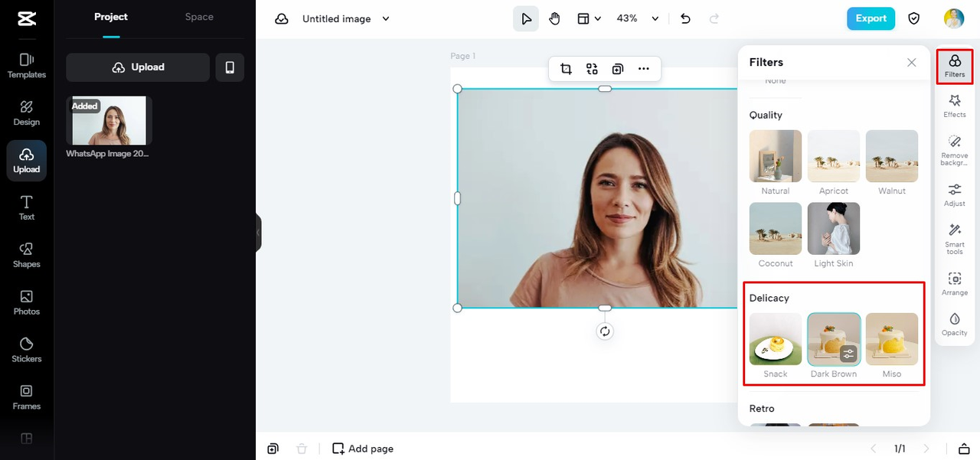This screenshot has height=460, width=980.
Task: Close the Filters panel
Action: point(911,63)
